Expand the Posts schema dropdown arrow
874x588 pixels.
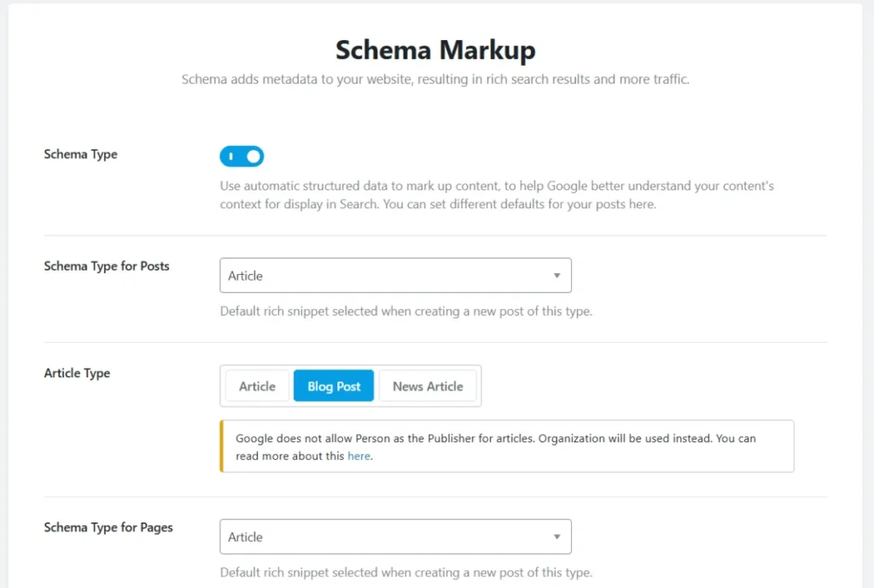pyautogui.click(x=556, y=275)
